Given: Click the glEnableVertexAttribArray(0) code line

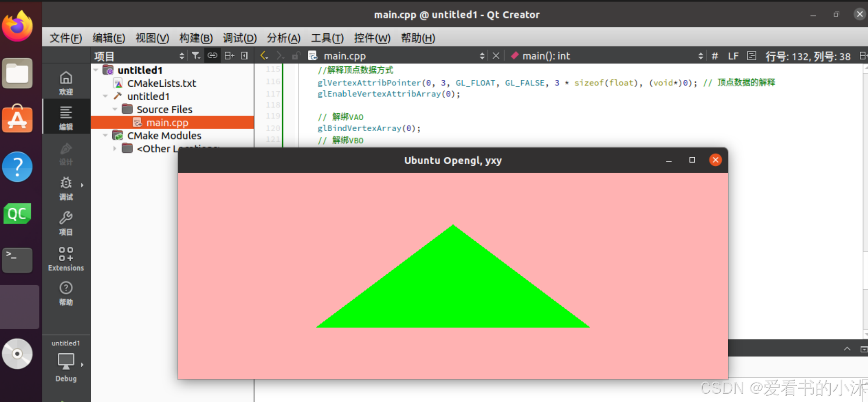Looking at the screenshot, I should tap(389, 94).
